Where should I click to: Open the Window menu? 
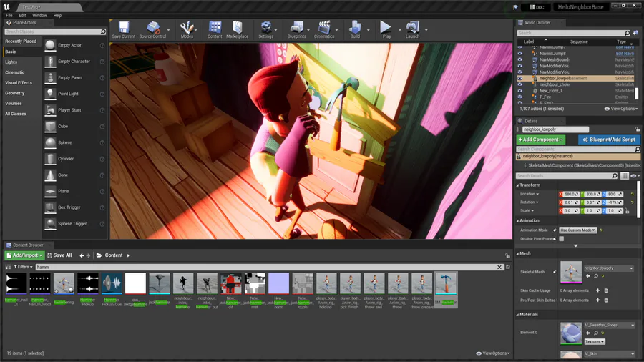(39, 15)
